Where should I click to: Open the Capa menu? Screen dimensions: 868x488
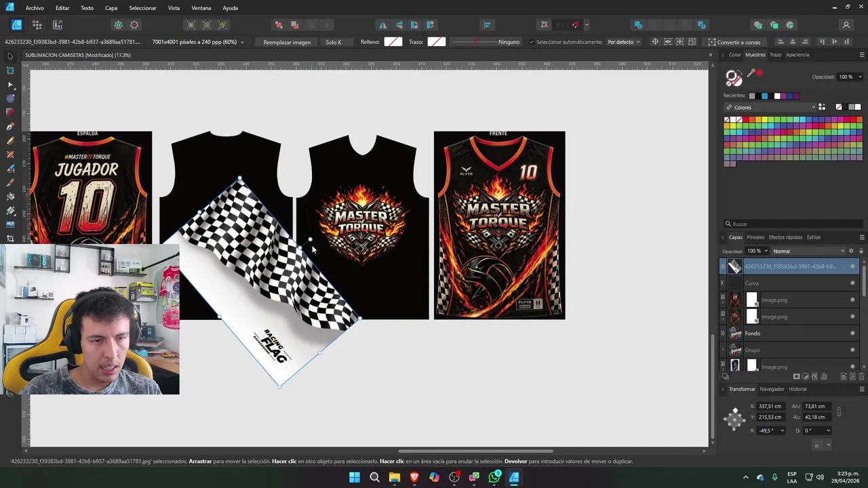[111, 8]
